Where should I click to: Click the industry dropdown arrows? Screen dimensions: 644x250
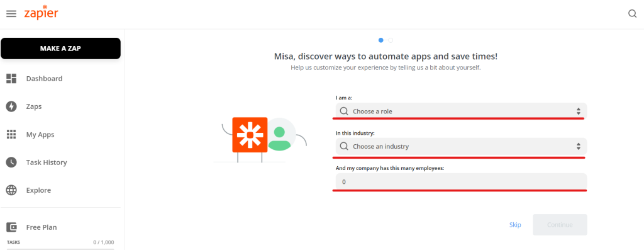[x=579, y=146]
